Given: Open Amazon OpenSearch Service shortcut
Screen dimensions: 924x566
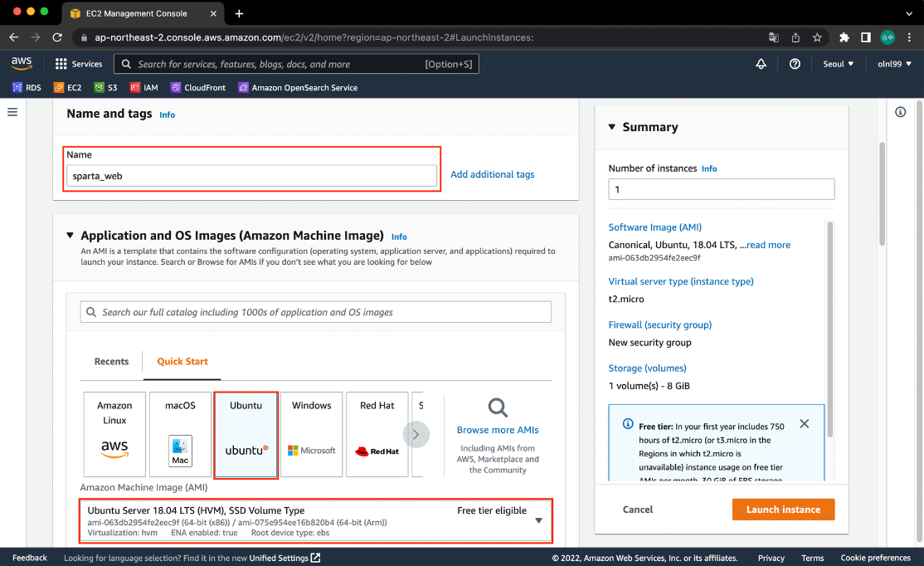Looking at the screenshot, I should (298, 87).
